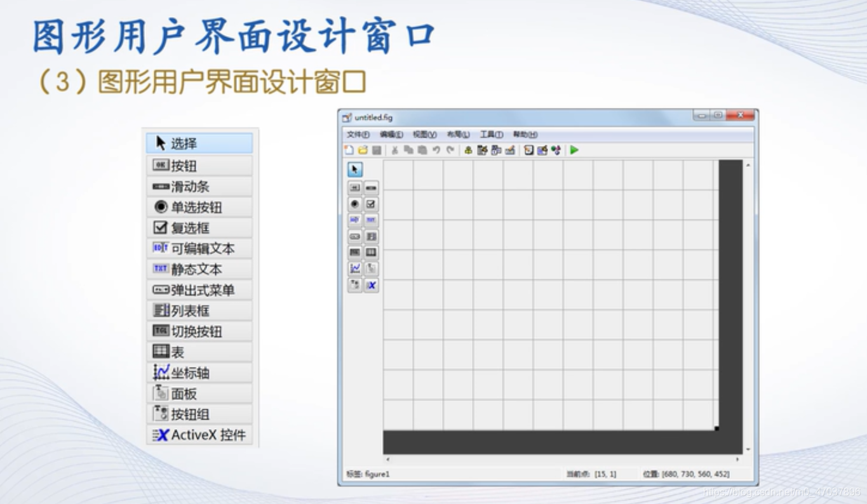Click the horizontal scrollbar left arrow
Image resolution: width=867 pixels, height=504 pixels.
[387, 459]
